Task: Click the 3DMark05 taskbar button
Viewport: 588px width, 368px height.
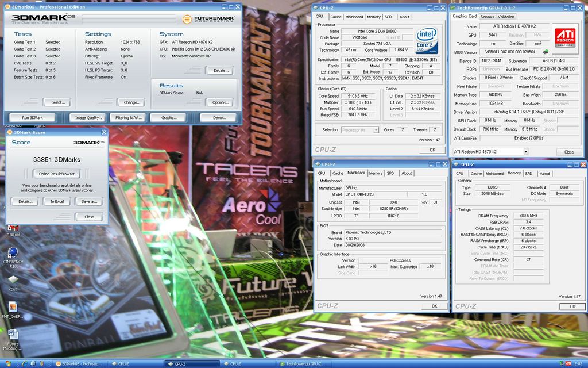Action: [80, 363]
